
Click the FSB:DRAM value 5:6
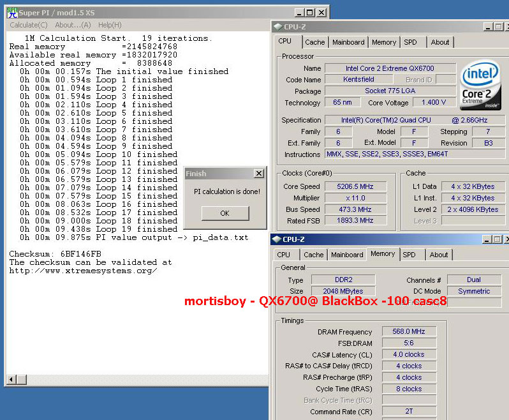409,343
